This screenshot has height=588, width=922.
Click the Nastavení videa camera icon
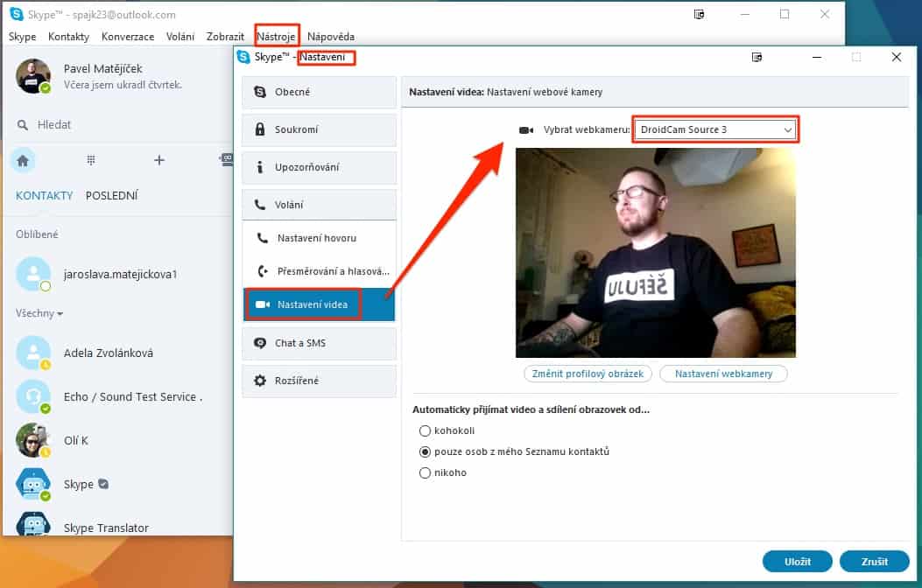[x=263, y=304]
